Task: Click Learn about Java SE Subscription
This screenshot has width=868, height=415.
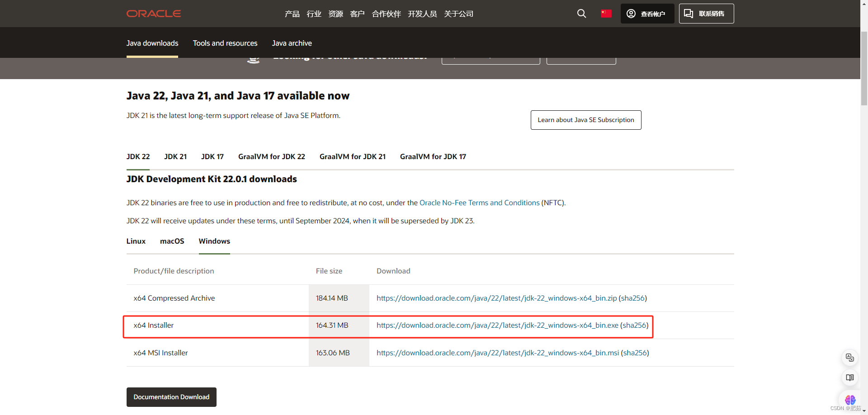Action: tap(586, 120)
